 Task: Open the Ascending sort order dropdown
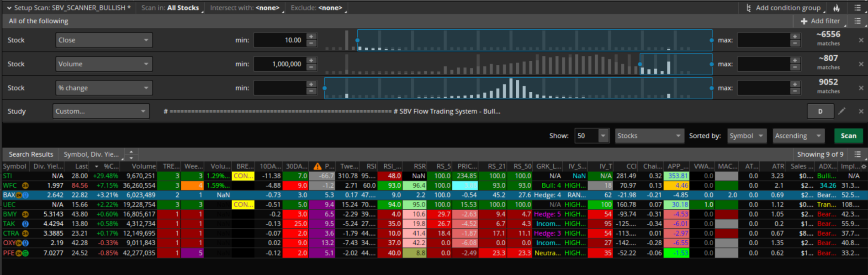tap(798, 136)
